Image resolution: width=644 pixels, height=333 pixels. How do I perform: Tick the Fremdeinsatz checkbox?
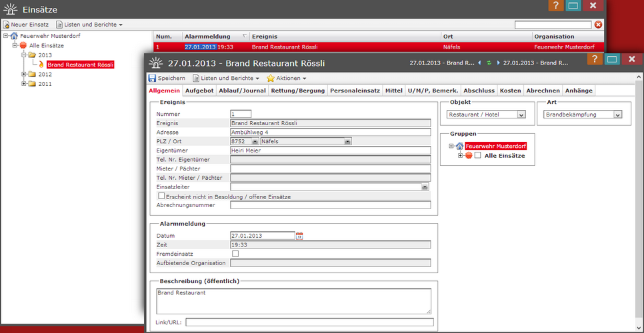235,254
